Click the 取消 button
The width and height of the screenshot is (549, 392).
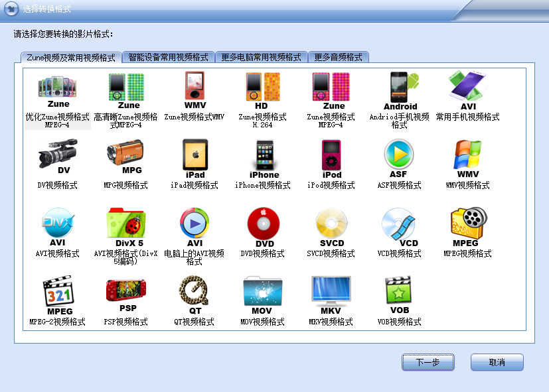497,362
